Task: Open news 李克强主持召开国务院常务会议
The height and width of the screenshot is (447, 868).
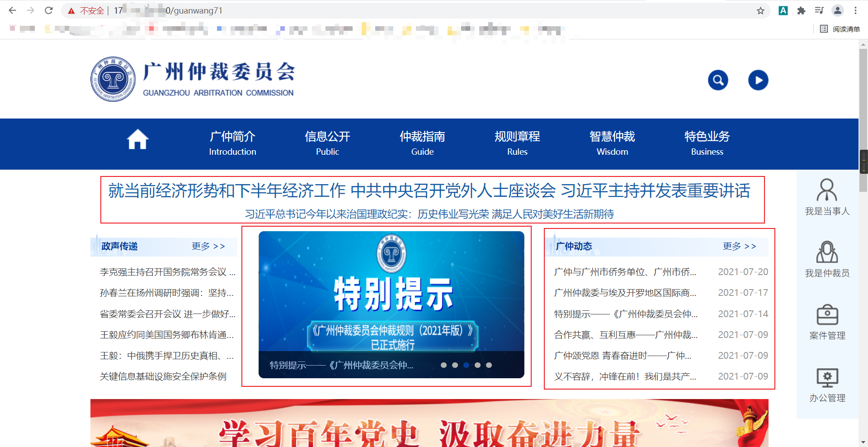Action: pyautogui.click(x=168, y=272)
